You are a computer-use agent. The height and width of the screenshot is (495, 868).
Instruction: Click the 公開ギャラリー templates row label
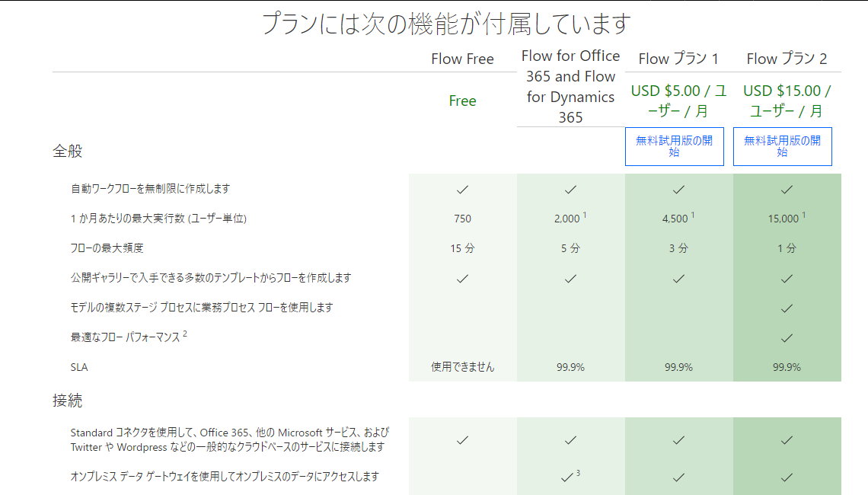pos(211,278)
